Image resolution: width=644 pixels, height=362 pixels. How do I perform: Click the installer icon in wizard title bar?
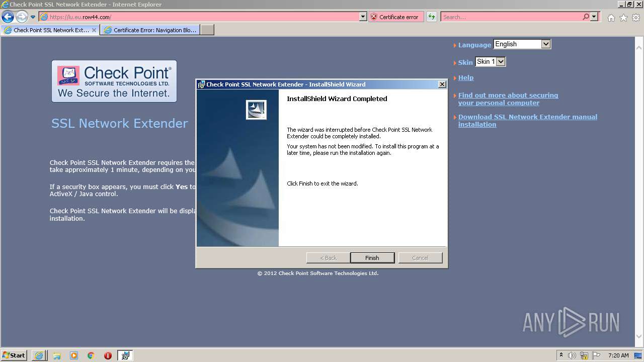coord(201,84)
